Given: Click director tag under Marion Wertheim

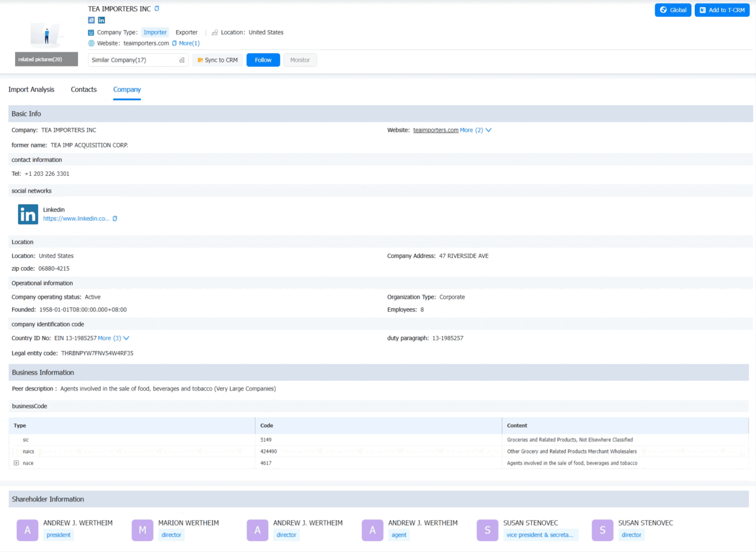Looking at the screenshot, I should 171,535.
